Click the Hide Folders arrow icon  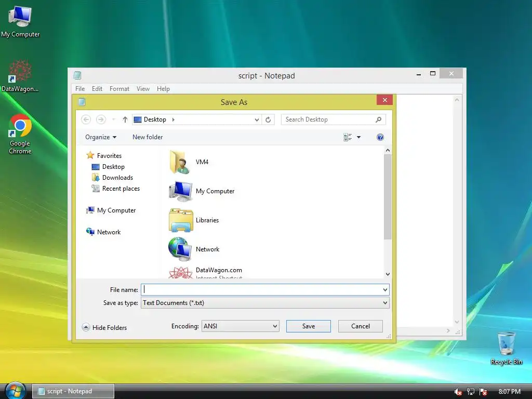(86, 327)
